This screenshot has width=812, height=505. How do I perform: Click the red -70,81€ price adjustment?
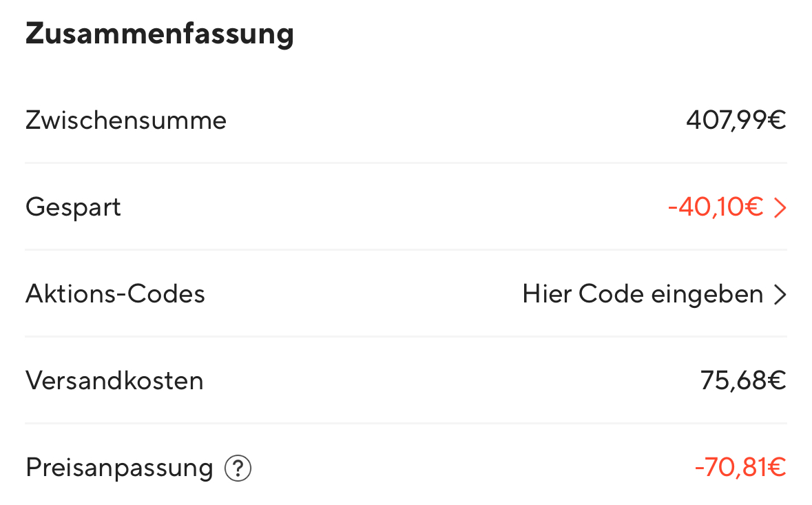pos(740,468)
